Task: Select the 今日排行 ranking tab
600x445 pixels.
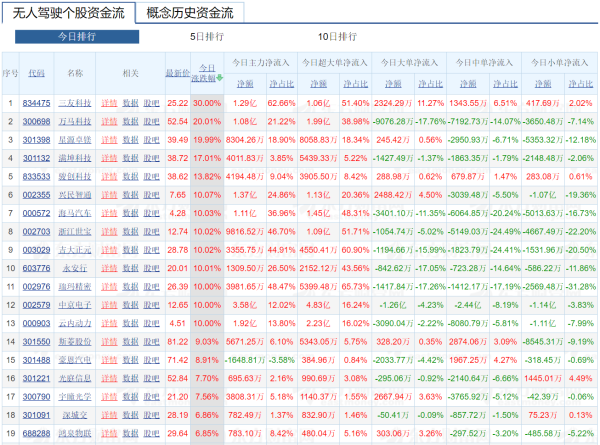Action: [x=77, y=37]
